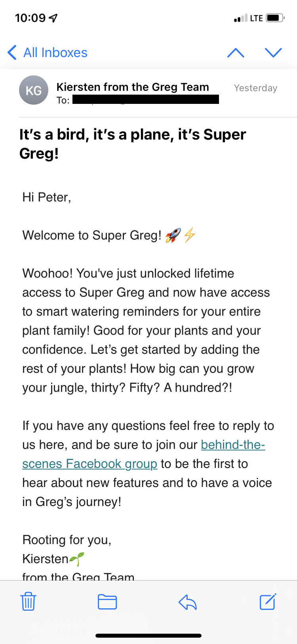Tap the battery indicator in status bar
This screenshot has height=644, width=297.
pos(275,18)
